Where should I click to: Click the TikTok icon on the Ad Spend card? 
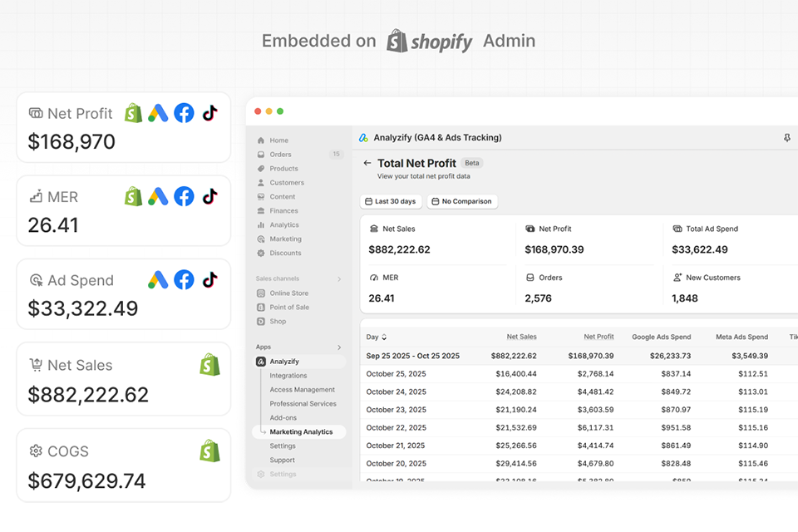210,279
